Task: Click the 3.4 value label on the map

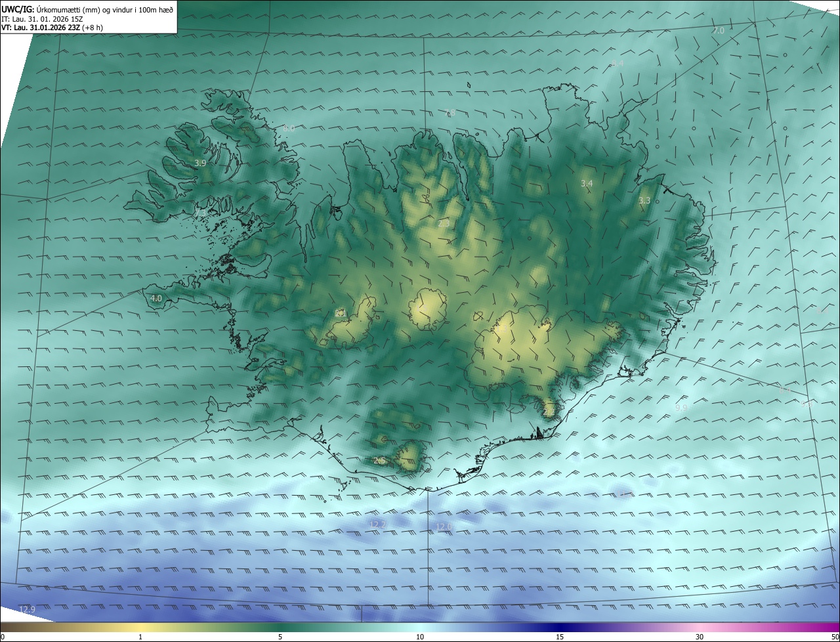Action: (587, 184)
